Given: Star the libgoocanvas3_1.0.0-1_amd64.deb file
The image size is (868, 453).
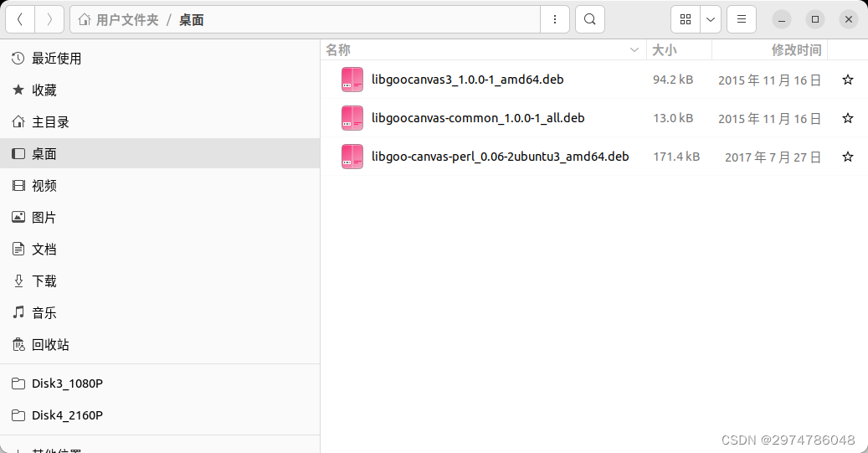Looking at the screenshot, I should coord(848,80).
